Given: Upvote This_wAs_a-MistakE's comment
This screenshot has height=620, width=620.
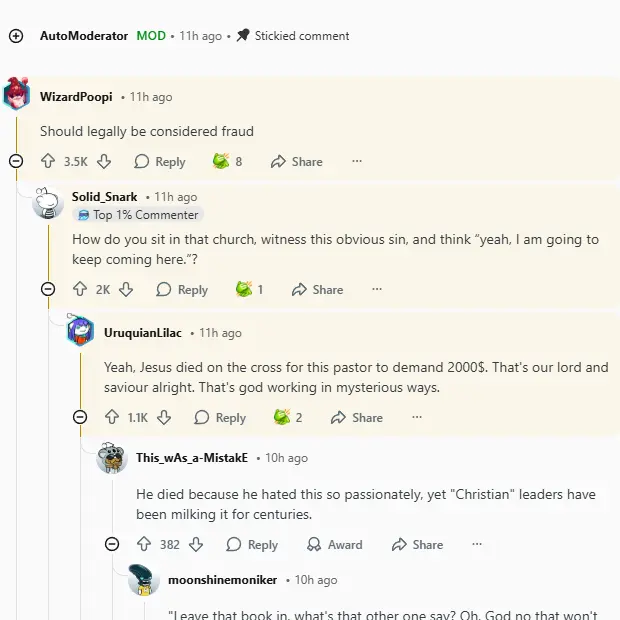Looking at the screenshot, I should (144, 545).
